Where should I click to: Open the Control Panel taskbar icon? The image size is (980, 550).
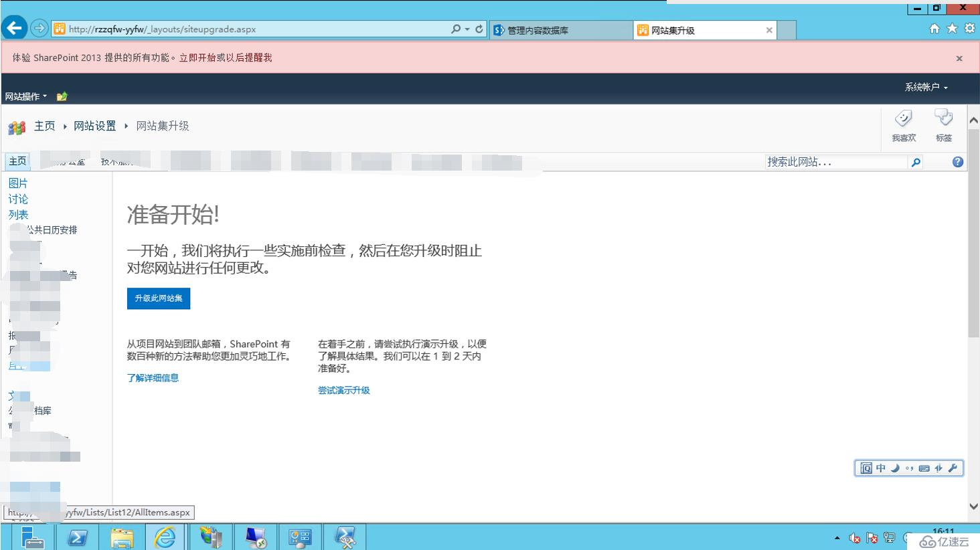point(300,537)
